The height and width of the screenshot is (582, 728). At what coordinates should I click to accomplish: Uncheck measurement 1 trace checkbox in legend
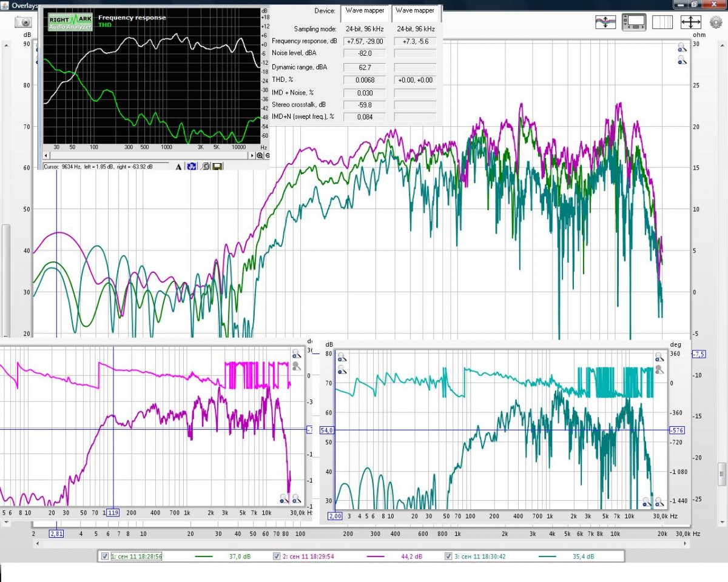(105, 556)
